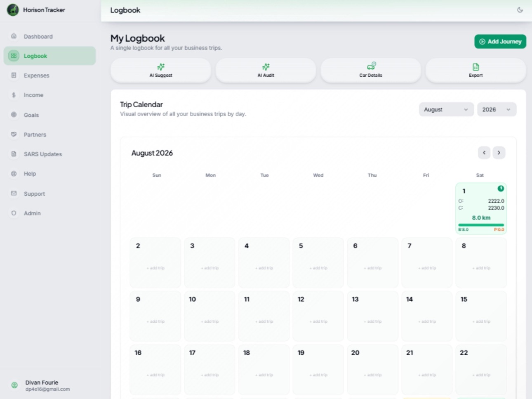Open the Dashboard menu item
The height and width of the screenshot is (399, 532).
click(x=50, y=36)
